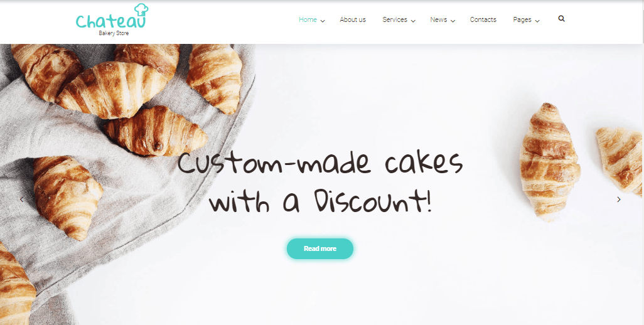
Task: Select the Home menu item
Action: (x=308, y=19)
